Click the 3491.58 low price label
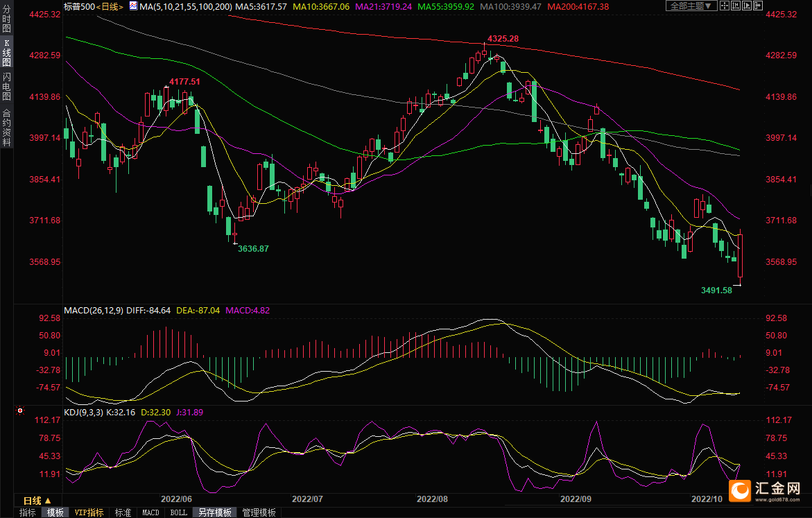This screenshot has width=812, height=518. pos(717,290)
